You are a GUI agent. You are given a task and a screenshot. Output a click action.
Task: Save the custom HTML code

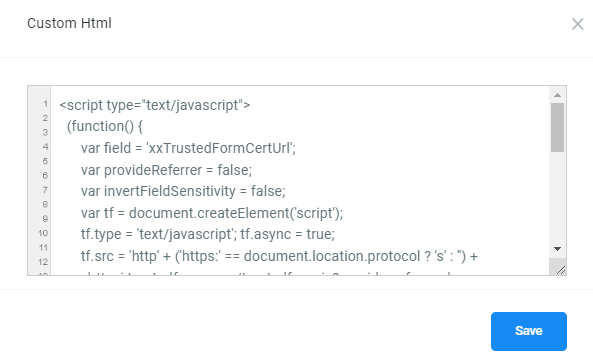[529, 331]
